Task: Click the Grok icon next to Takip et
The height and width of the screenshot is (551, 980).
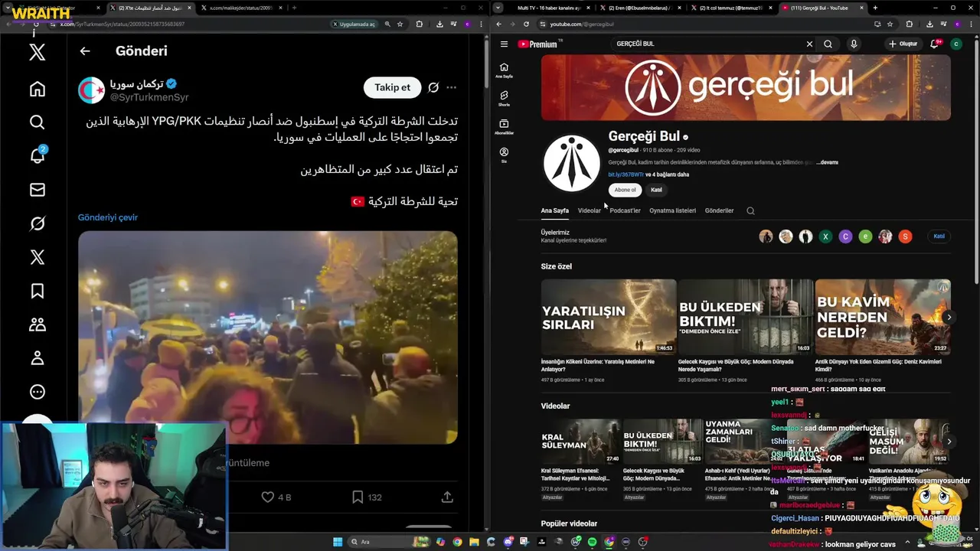Action: [x=433, y=87]
